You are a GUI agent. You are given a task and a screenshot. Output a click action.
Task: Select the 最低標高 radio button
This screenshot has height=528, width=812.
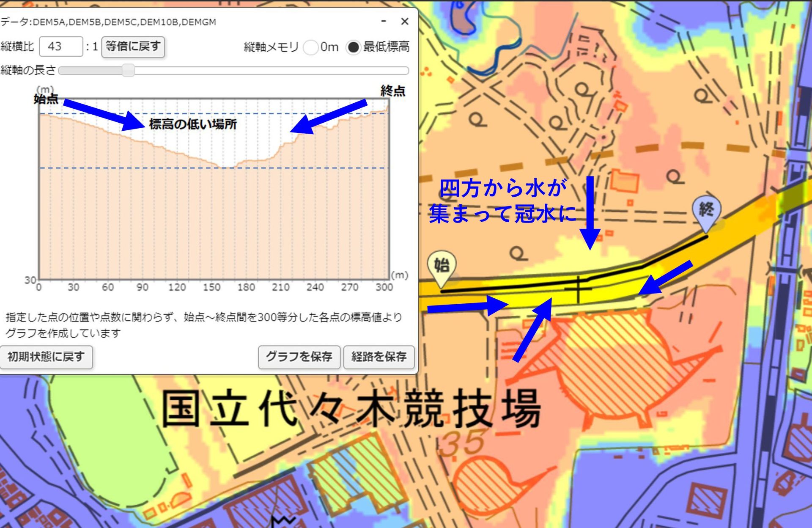tap(353, 47)
